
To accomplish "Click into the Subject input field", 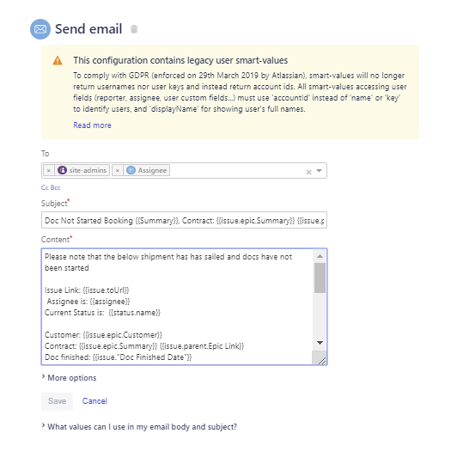I will pos(184,220).
